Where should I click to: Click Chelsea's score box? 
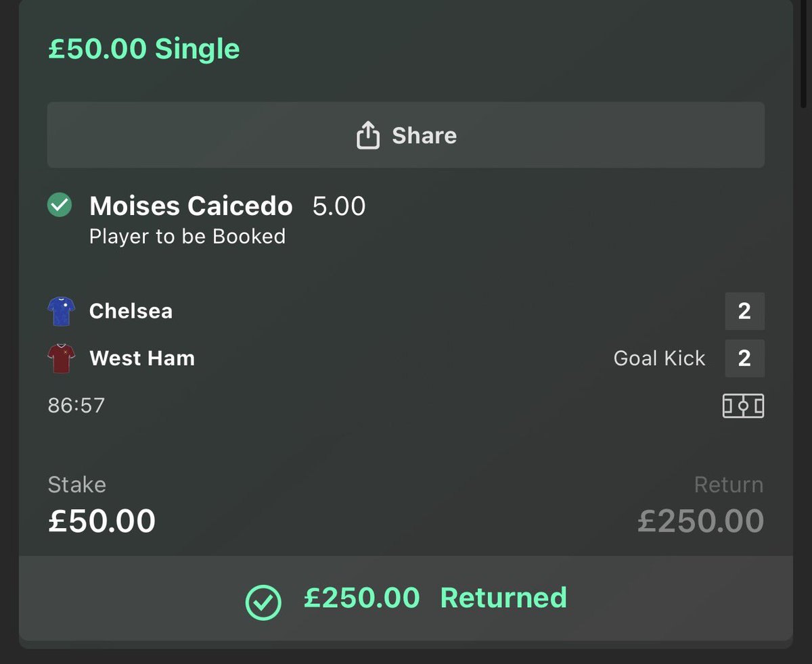(744, 311)
